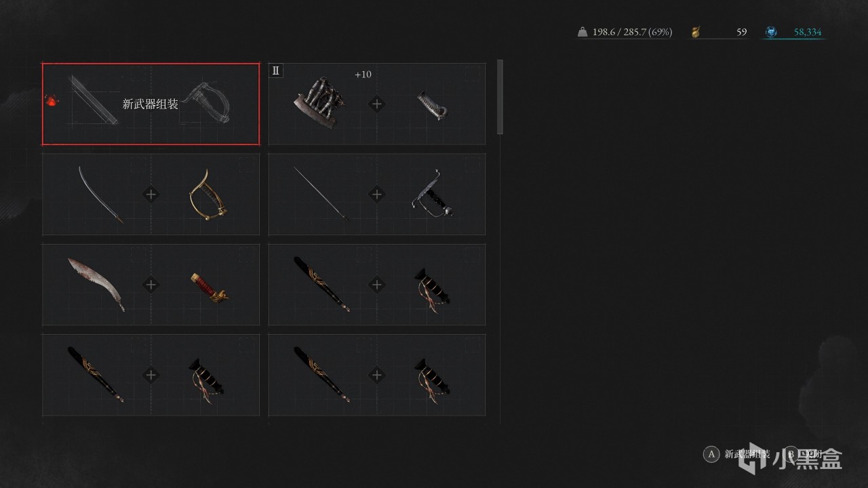Select the dark rapier hilt with guard
The image size is (868, 488).
(x=433, y=193)
